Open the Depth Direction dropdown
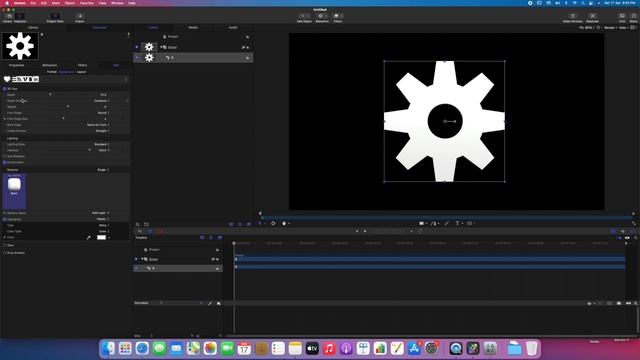Viewport: 640px width, 360px height. (x=101, y=101)
